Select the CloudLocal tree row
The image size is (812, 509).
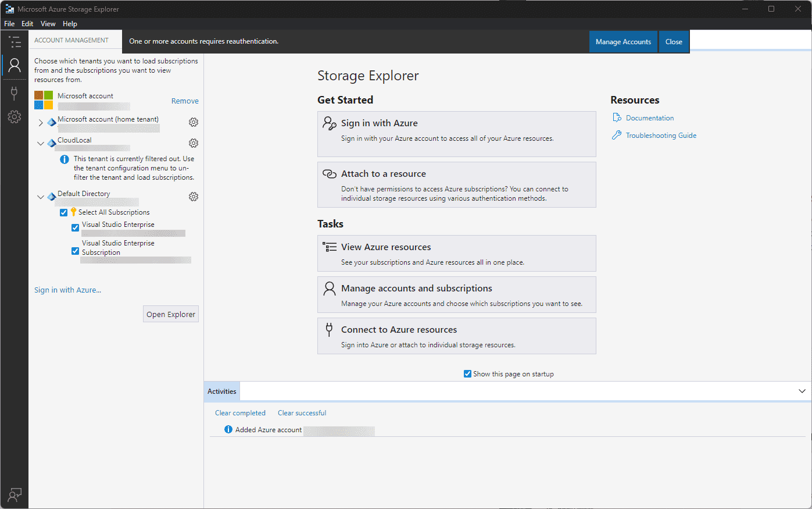point(116,144)
